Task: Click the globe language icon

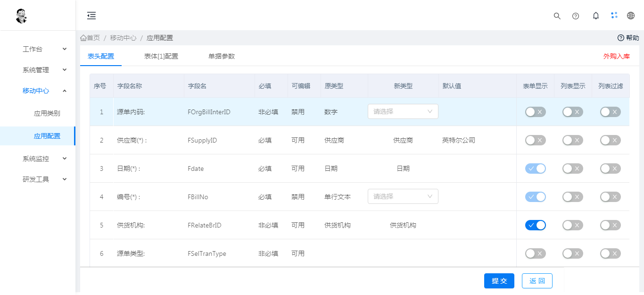Action: [x=630, y=16]
